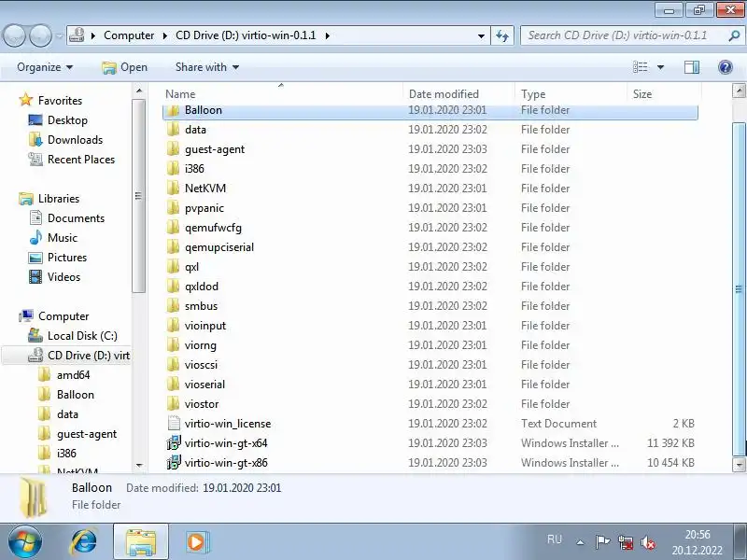Sort by the Date modified column header
The image size is (747, 560).
pyautogui.click(x=444, y=94)
